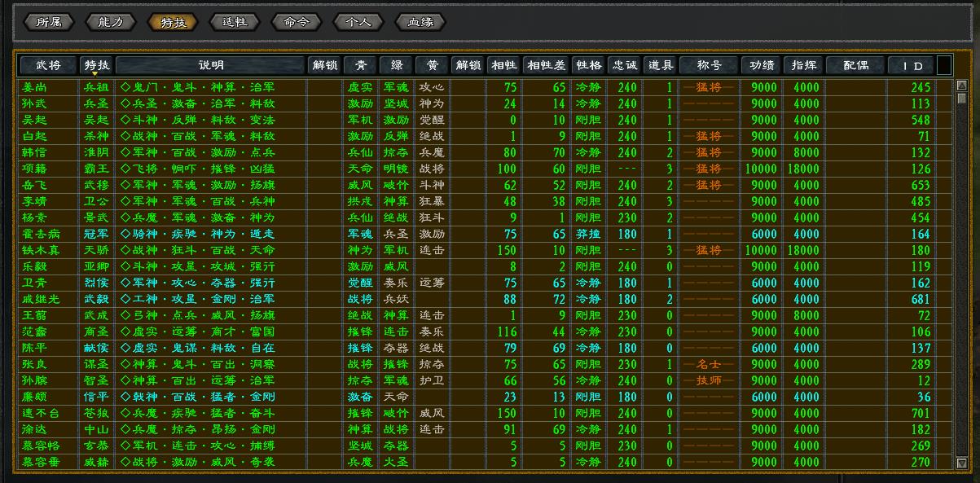This screenshot has width=980, height=483.
Task: Open the 命令 tab
Action: 297,22
